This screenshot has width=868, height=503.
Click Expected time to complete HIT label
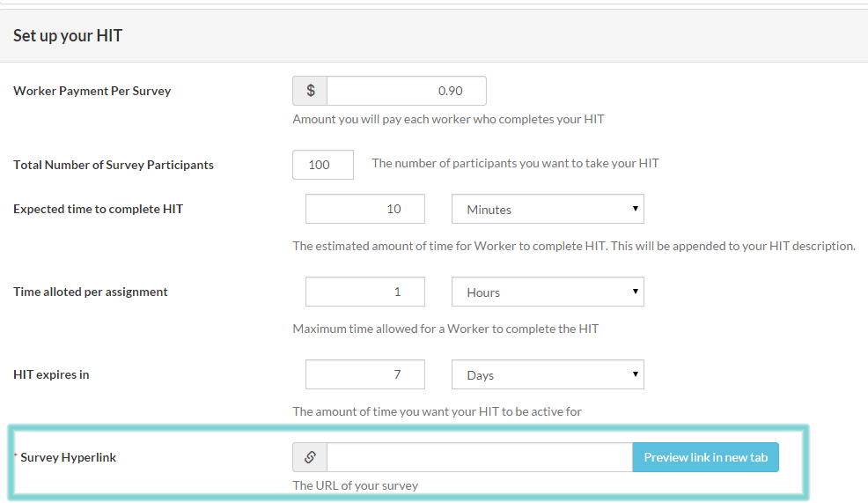[99, 209]
